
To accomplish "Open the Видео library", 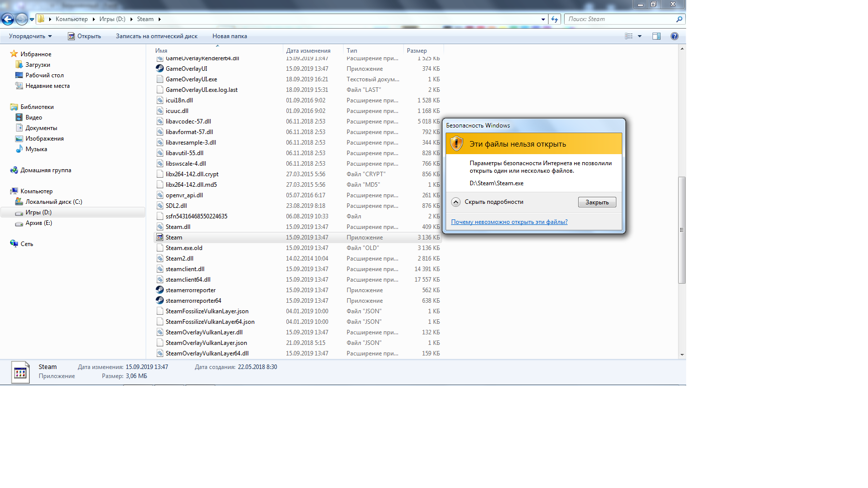I will click(x=34, y=117).
